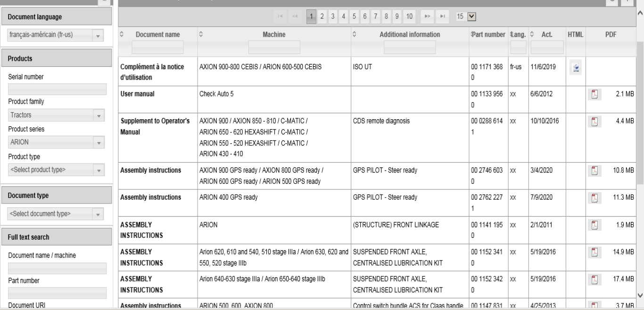Open PDF for ARION 400 GPS ready instructions
Viewport: 644px width, 310px height.
(x=594, y=197)
